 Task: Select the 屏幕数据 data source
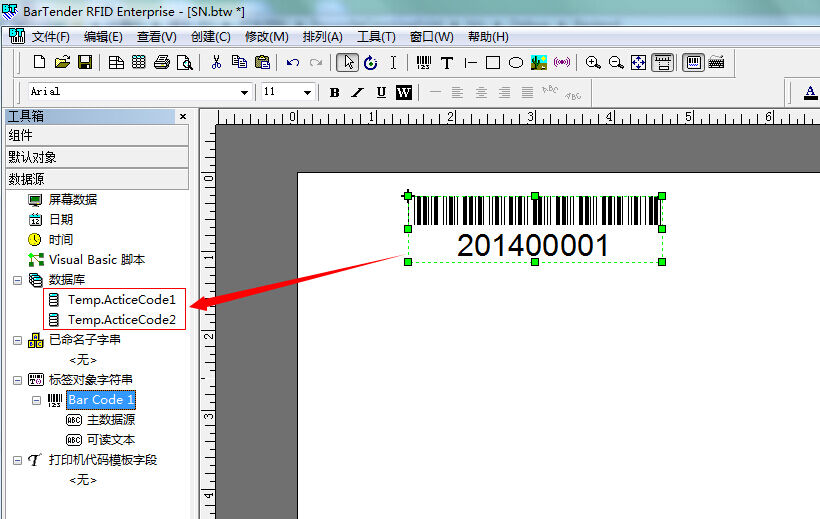click(x=73, y=199)
